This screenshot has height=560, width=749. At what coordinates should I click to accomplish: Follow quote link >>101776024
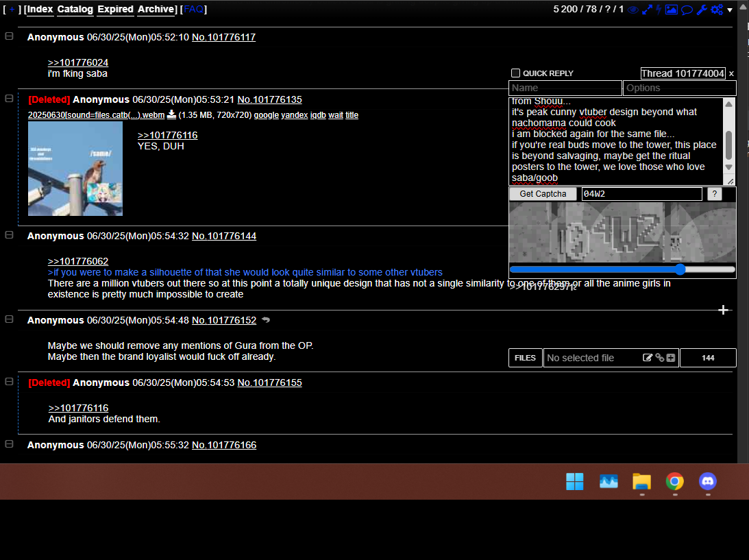pos(78,62)
